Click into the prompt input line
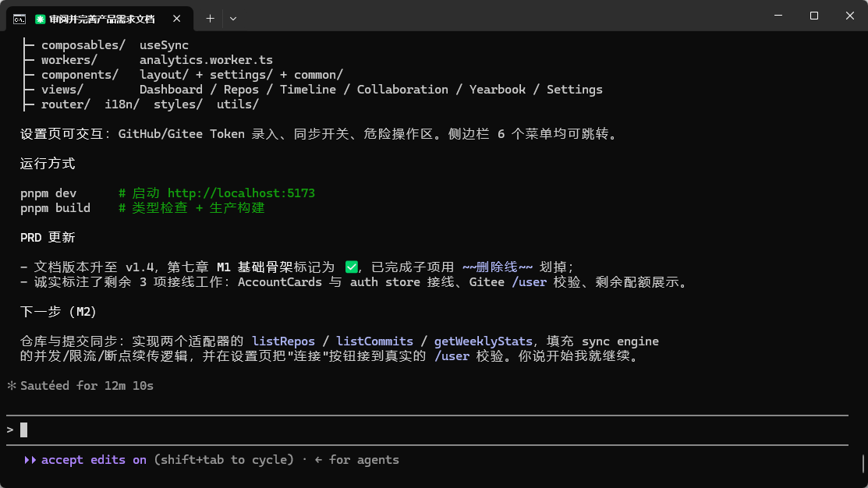The height and width of the screenshot is (488, 868). coord(434,430)
